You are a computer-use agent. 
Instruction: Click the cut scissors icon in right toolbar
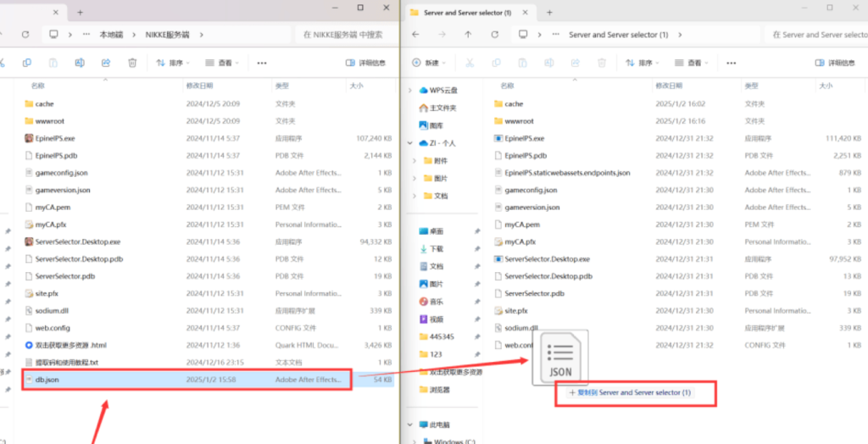(469, 63)
